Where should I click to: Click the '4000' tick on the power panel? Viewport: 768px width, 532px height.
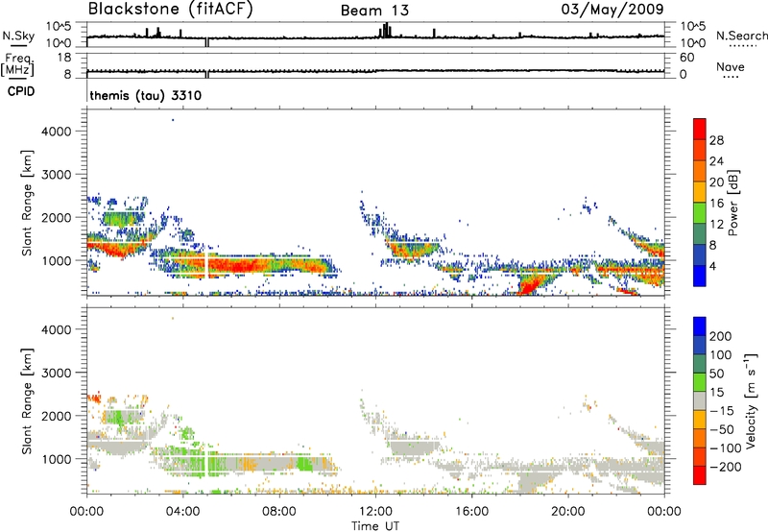coord(57,132)
